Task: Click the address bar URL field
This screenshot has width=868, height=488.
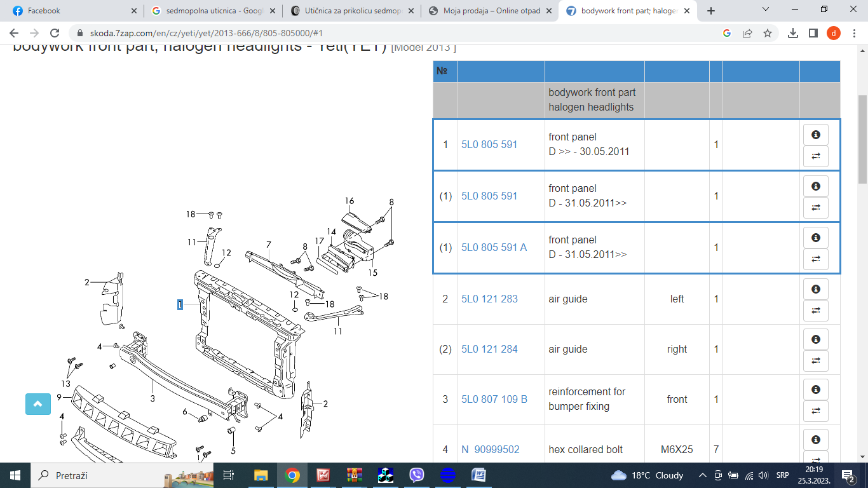Action: [x=394, y=33]
